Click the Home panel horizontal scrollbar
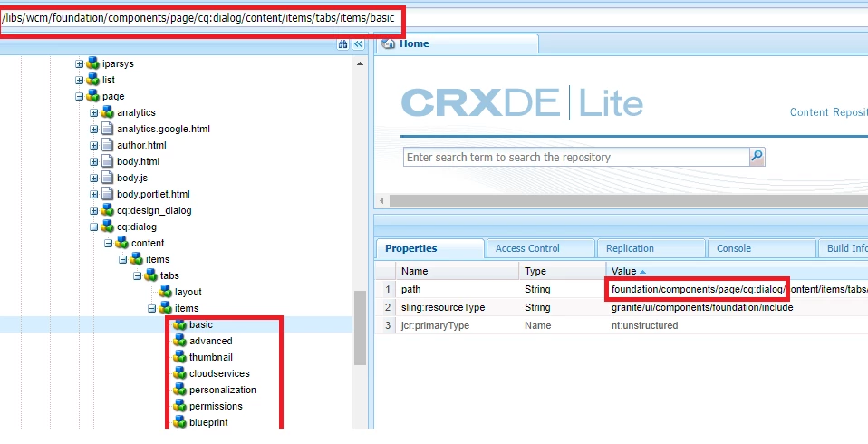The image size is (868, 444). 628,200
